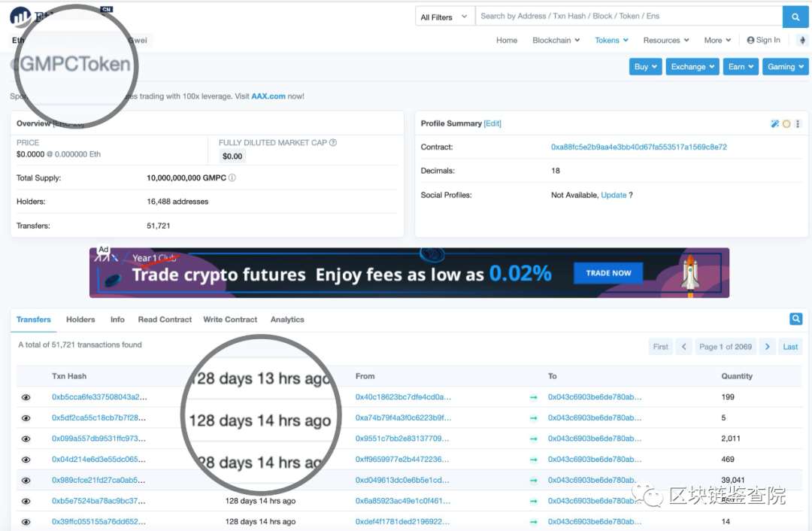Open From address 0xdef4f1781ded2196922
This screenshot has height=531, width=812.
coord(401,522)
